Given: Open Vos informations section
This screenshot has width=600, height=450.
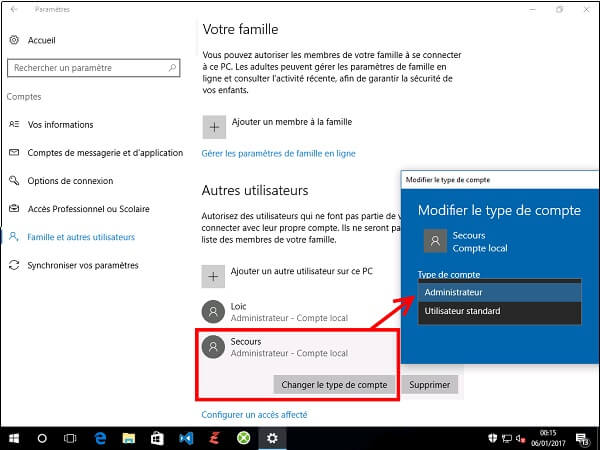Looking at the screenshot, I should tap(60, 124).
